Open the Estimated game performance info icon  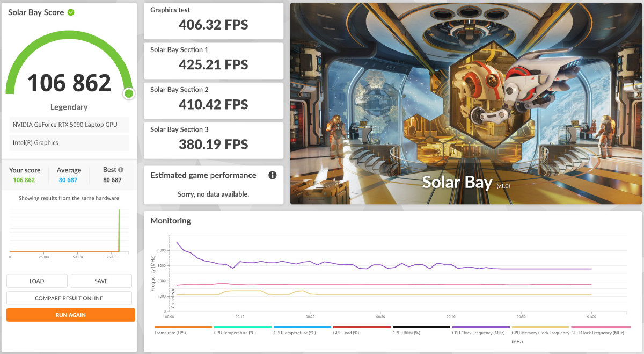[272, 175]
